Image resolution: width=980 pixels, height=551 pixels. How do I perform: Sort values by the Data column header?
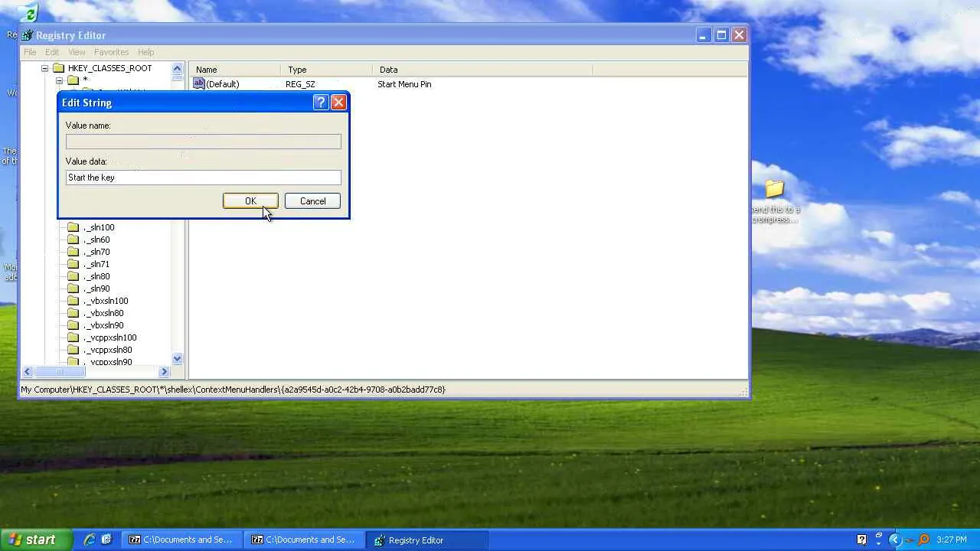(483, 70)
